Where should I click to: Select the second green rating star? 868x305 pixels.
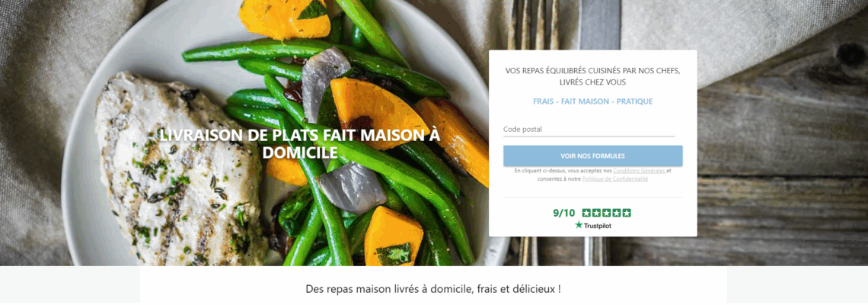pyautogui.click(x=597, y=213)
